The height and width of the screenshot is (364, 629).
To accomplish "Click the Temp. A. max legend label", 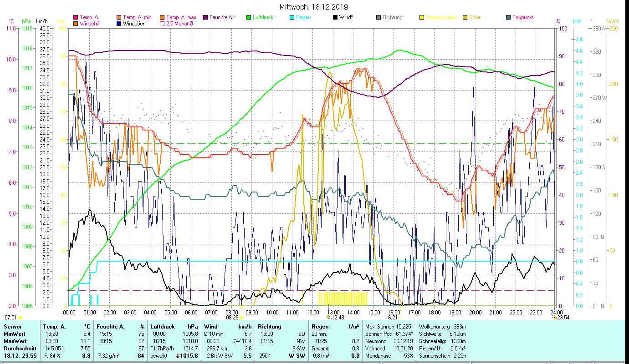I will point(181,18).
